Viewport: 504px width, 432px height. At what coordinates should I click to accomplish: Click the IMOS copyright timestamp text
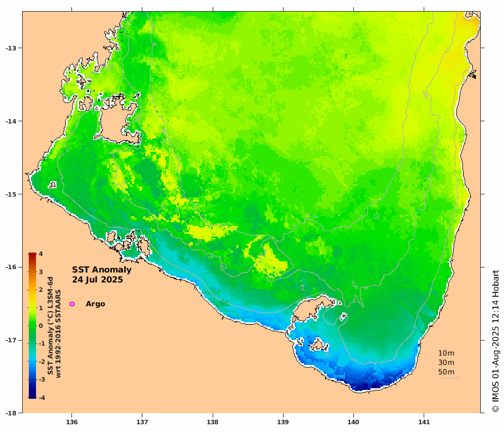496,341
